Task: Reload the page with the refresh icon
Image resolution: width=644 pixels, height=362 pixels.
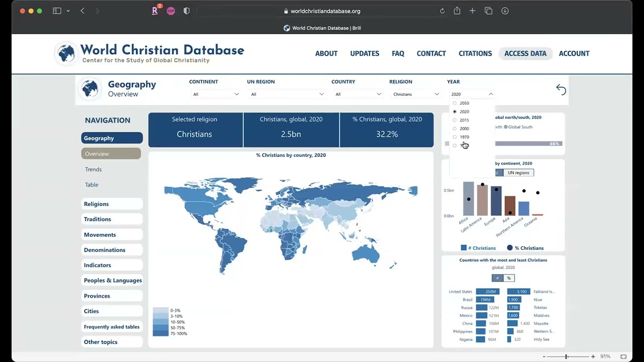Action: (442, 11)
